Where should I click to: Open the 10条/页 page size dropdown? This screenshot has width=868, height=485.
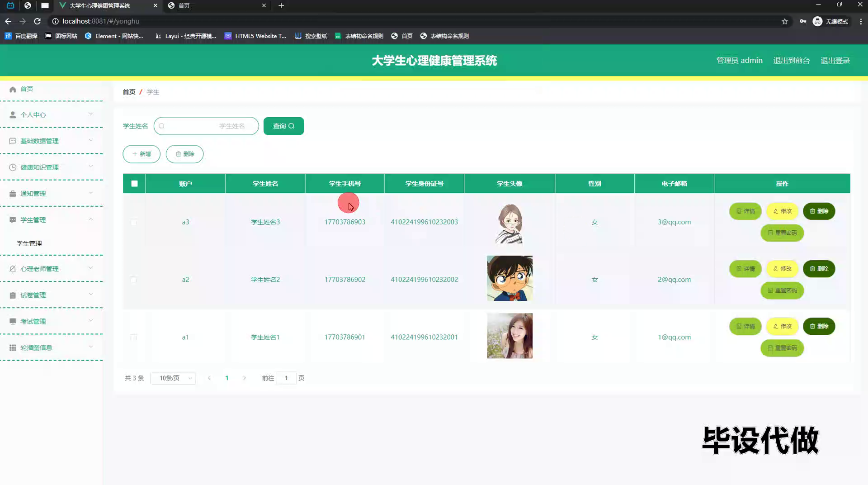pos(173,378)
